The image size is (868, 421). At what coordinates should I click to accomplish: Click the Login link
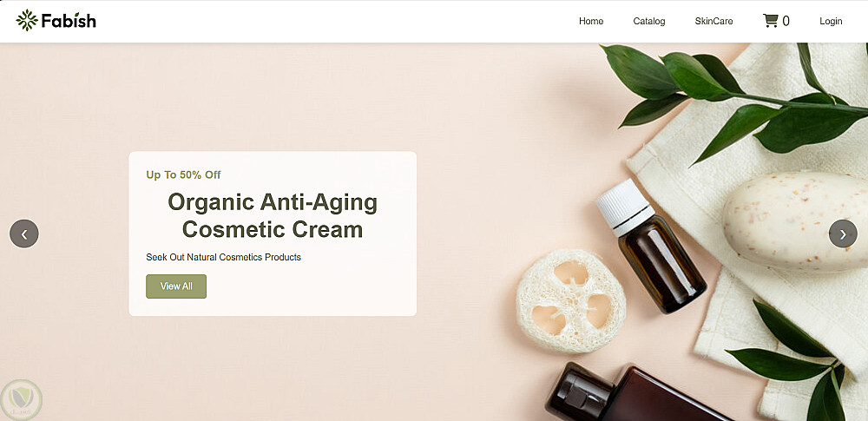tap(831, 21)
